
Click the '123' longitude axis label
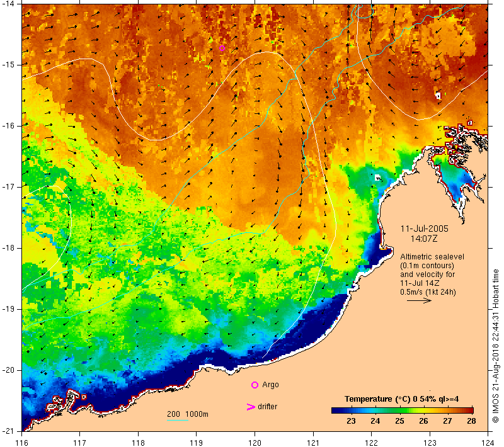coord(430,443)
